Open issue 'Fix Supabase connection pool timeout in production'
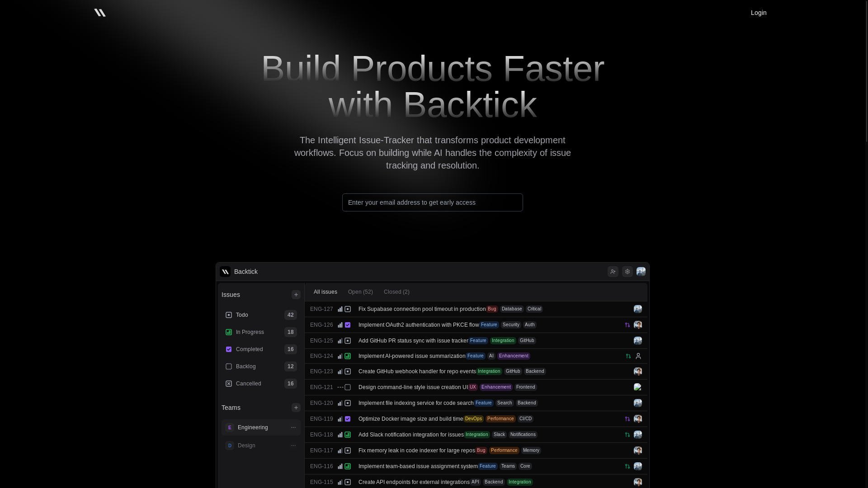 coord(422,309)
